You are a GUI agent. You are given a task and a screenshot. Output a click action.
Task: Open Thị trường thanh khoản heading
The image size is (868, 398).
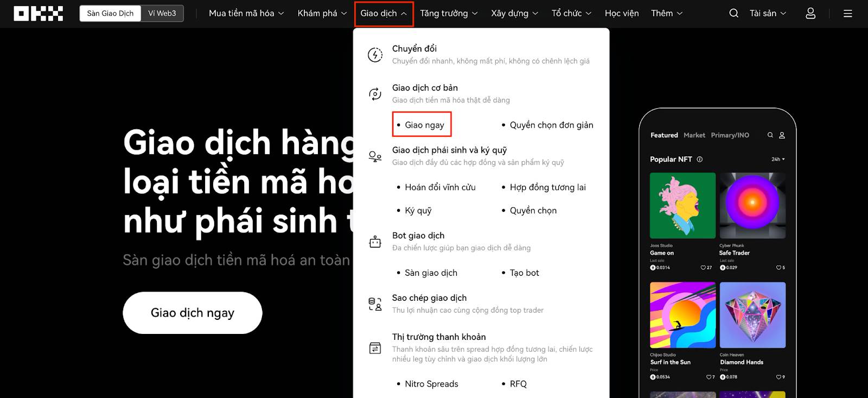point(439,337)
